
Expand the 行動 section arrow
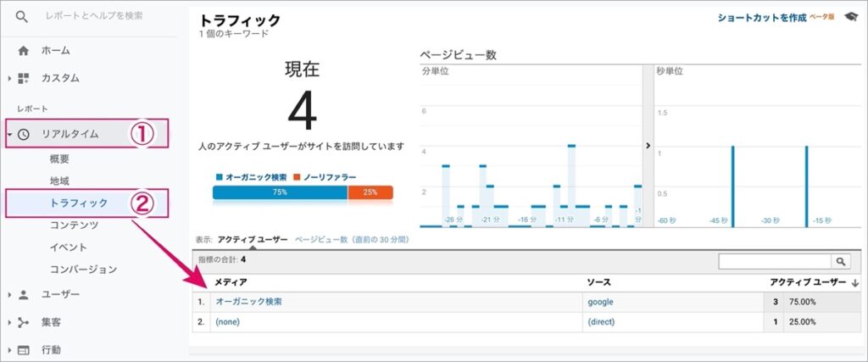coord(9,350)
